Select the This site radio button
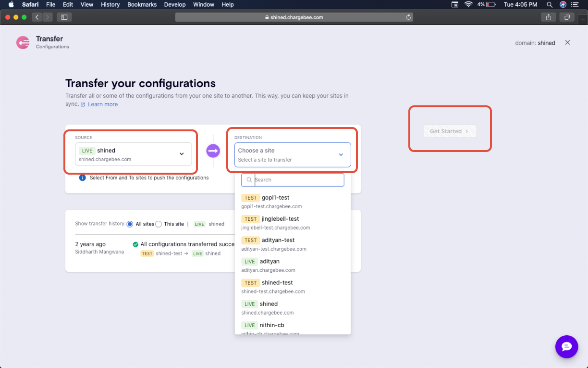Viewport: 588px width, 368px height. click(x=159, y=224)
